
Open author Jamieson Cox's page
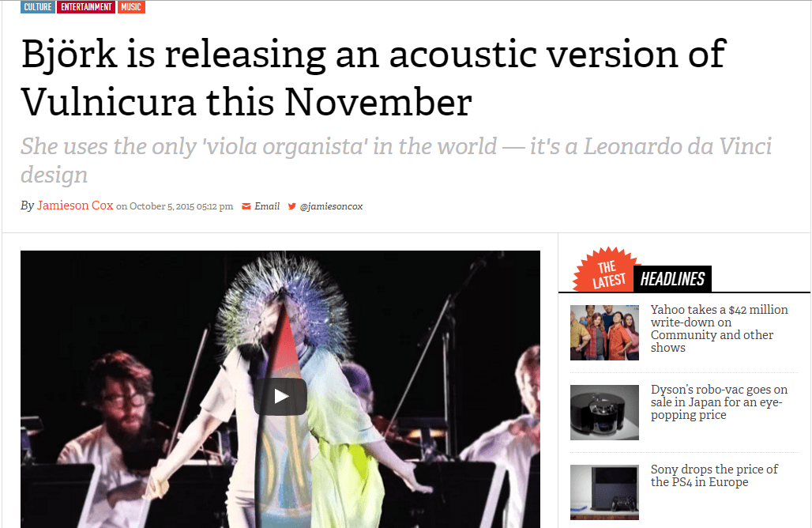[75, 206]
